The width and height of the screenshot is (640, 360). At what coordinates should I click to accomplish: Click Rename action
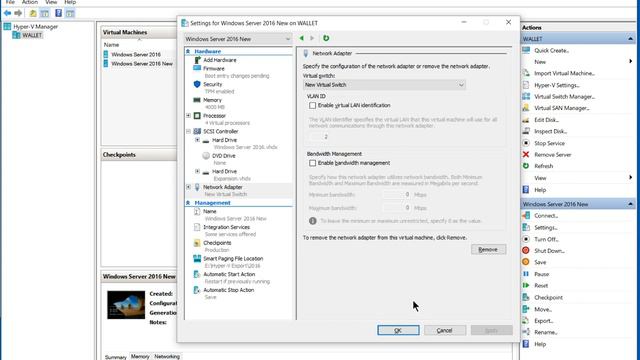coord(546,332)
